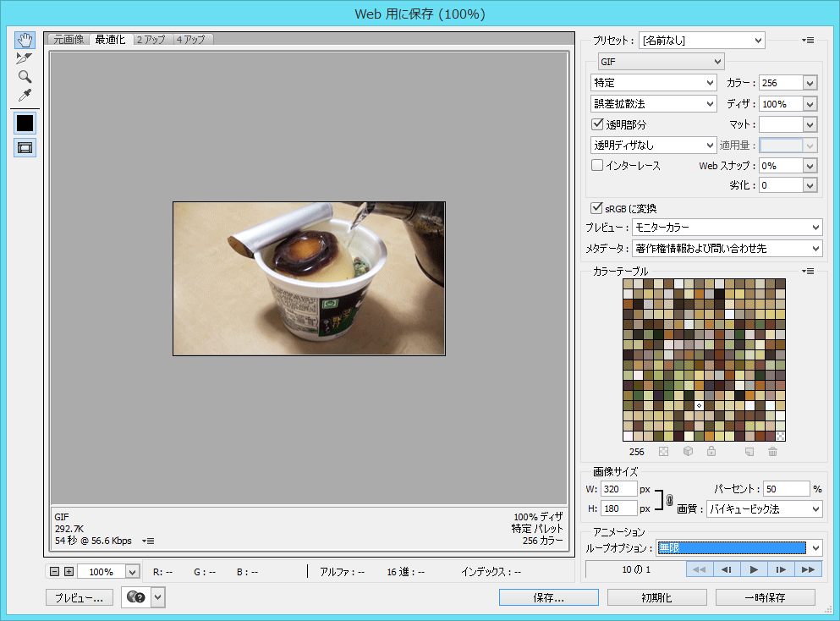840x621 pixels.
Task: Open browser selection dropdown arrow
Action: pos(158,597)
